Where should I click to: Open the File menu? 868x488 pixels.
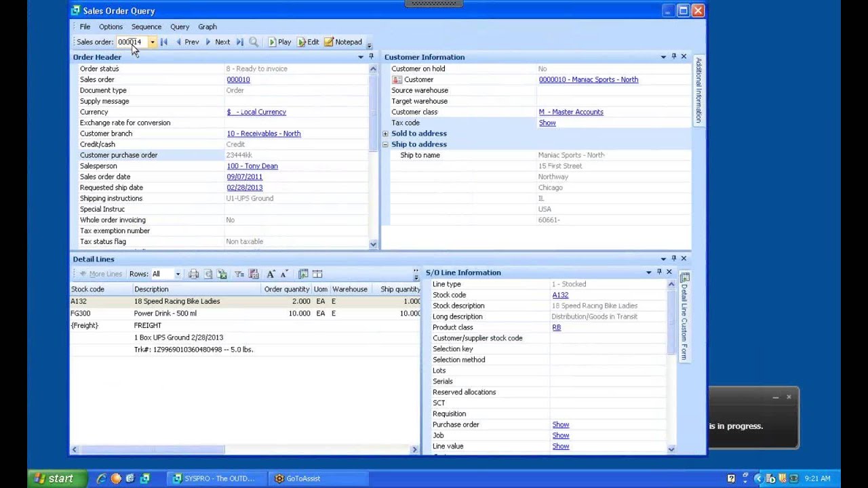coord(85,27)
